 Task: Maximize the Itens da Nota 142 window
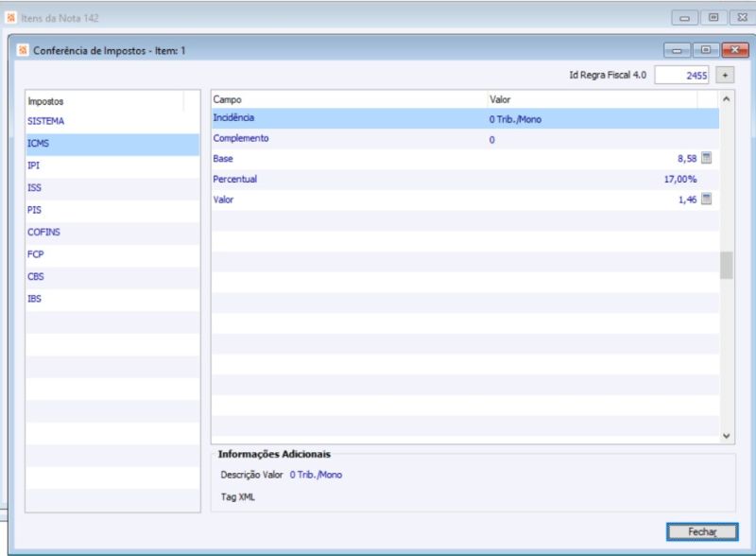[x=713, y=18]
